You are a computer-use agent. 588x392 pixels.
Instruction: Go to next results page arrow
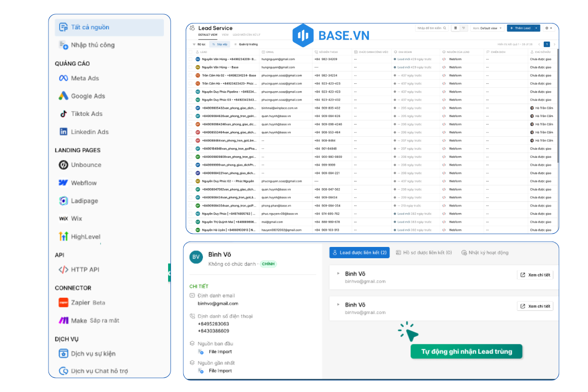[554, 44]
